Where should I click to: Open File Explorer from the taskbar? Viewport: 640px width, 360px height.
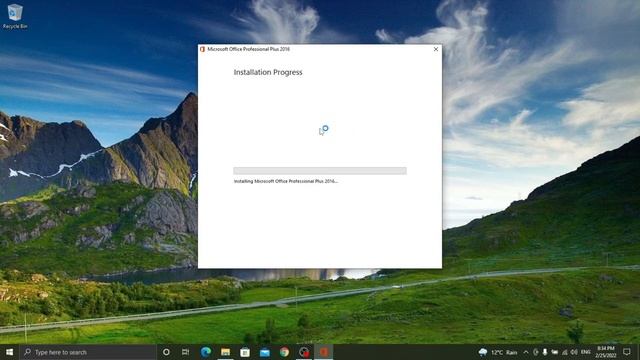[225, 352]
